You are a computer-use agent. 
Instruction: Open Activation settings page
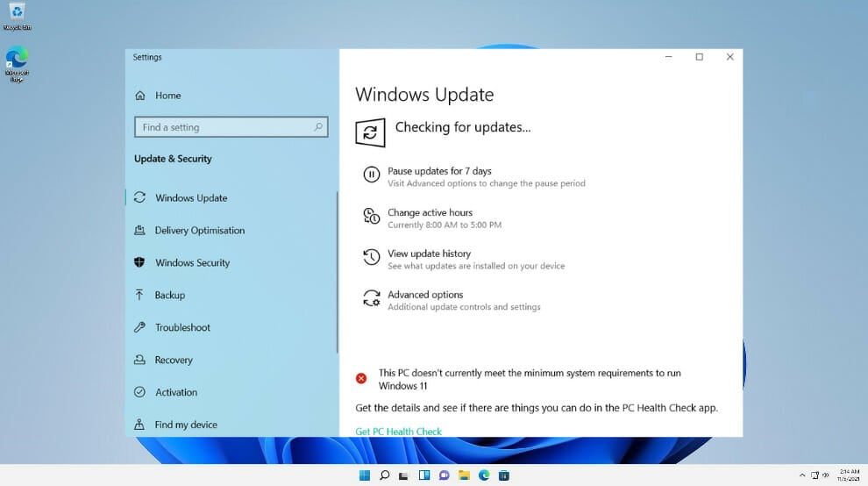(176, 392)
